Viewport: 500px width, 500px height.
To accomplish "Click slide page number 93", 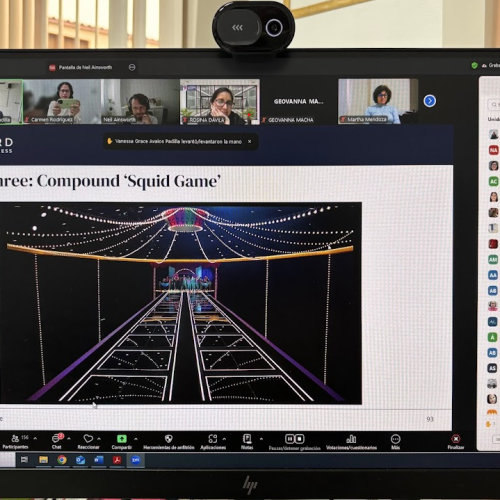I will pos(430,419).
